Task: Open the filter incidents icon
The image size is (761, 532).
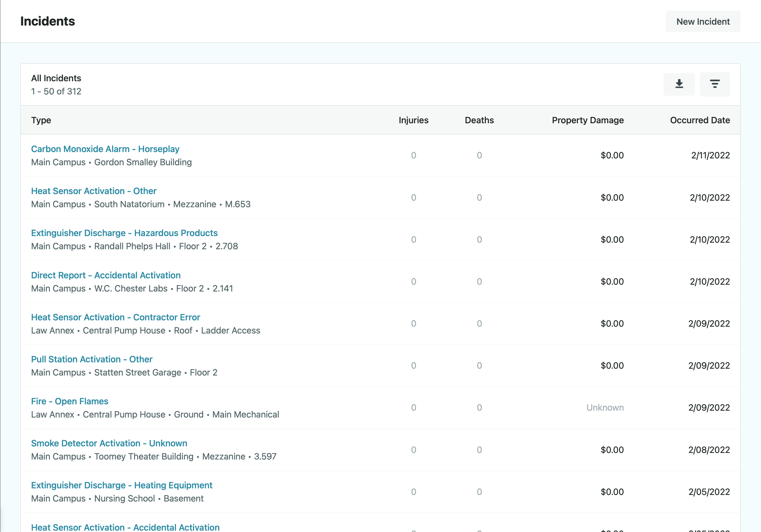Action: pos(715,84)
